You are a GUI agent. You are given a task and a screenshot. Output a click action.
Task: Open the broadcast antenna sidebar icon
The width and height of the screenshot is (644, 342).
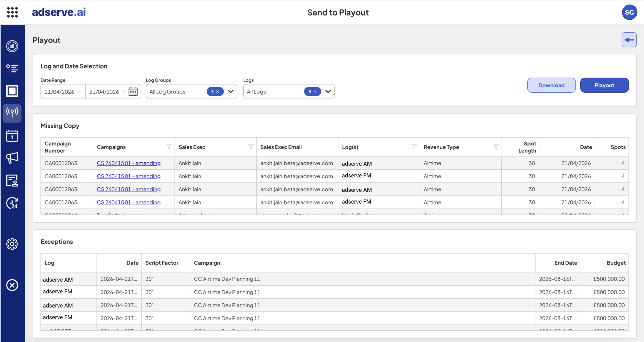tap(12, 113)
